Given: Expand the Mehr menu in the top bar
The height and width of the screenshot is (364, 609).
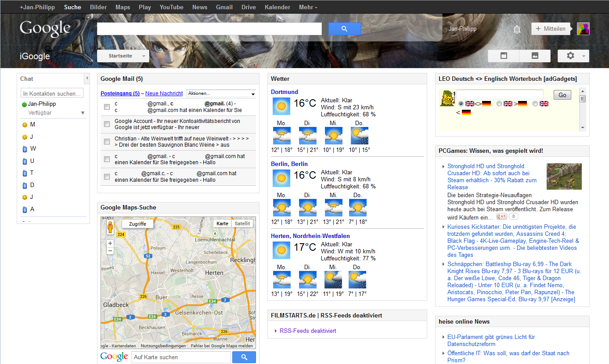Looking at the screenshot, I should (x=308, y=7).
